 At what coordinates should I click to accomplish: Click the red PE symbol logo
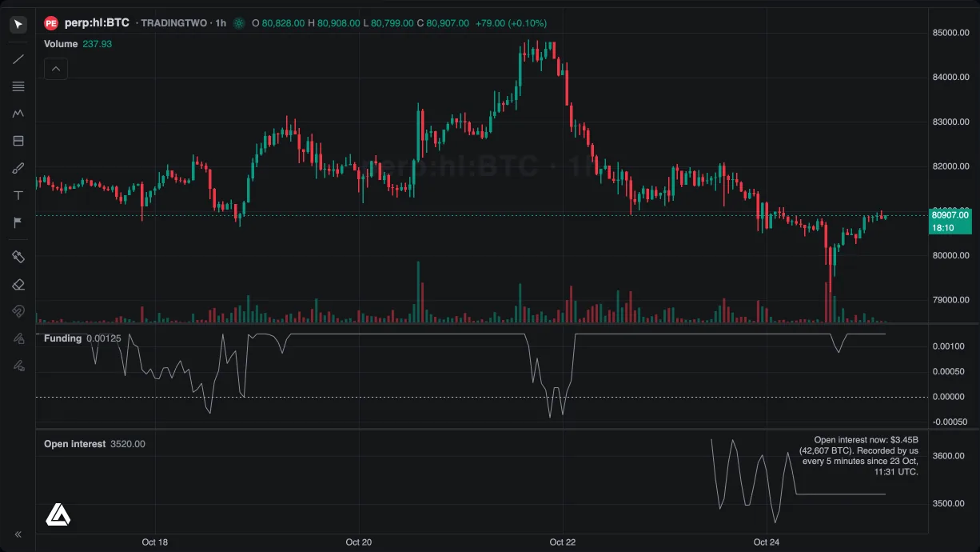coord(51,23)
